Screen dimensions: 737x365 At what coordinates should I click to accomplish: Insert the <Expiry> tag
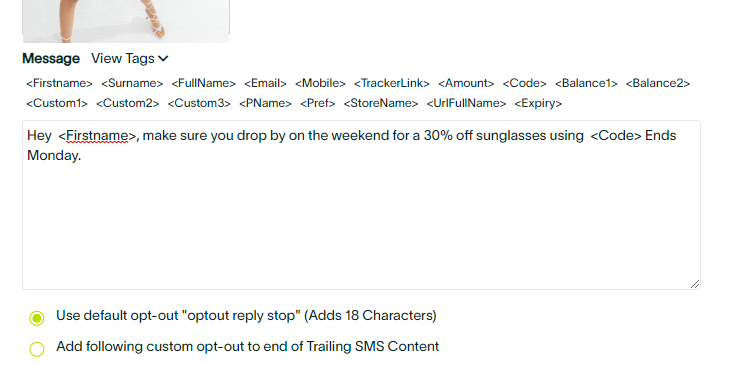[x=538, y=103]
